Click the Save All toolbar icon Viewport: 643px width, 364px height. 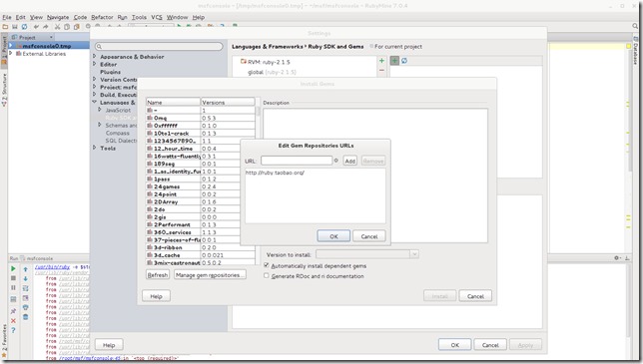tap(15, 27)
